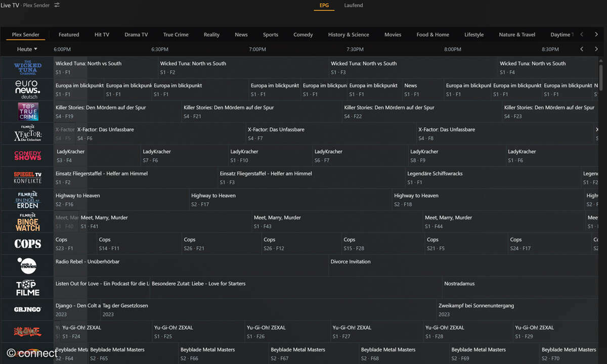Open the Top Filme channel logo
Screen dimensions: 607x364
pos(27,288)
